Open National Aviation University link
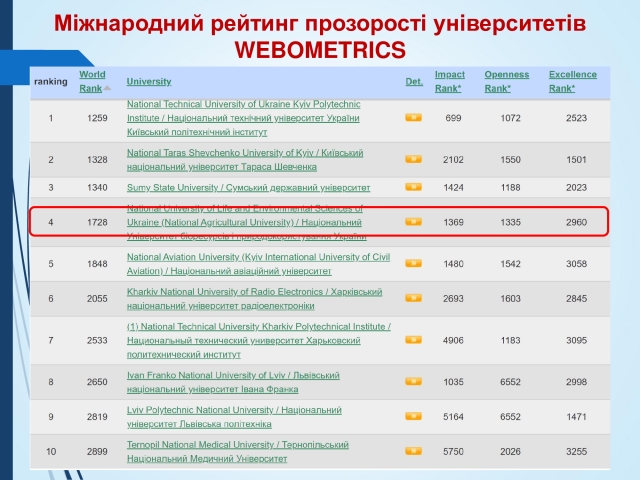640x480 pixels. [258, 264]
